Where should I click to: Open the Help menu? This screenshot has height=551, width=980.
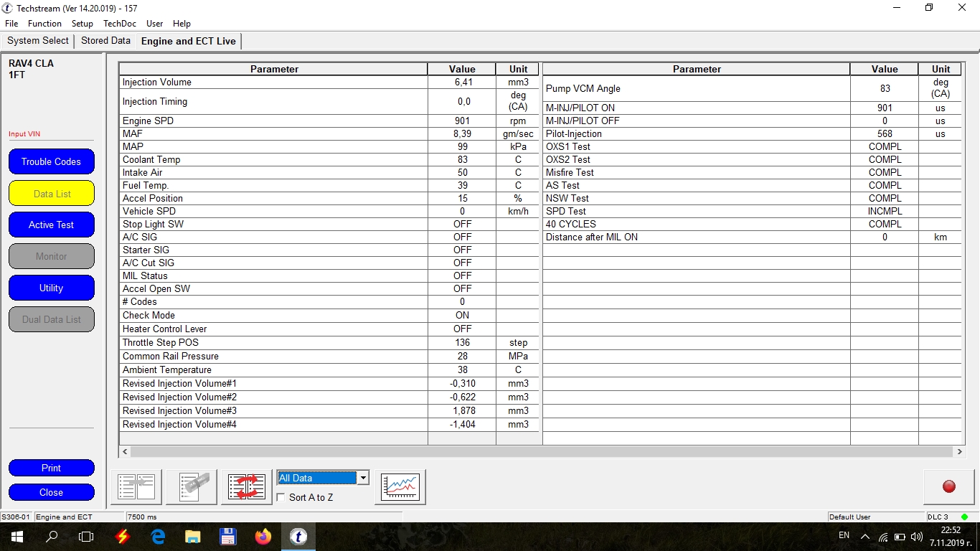(182, 24)
